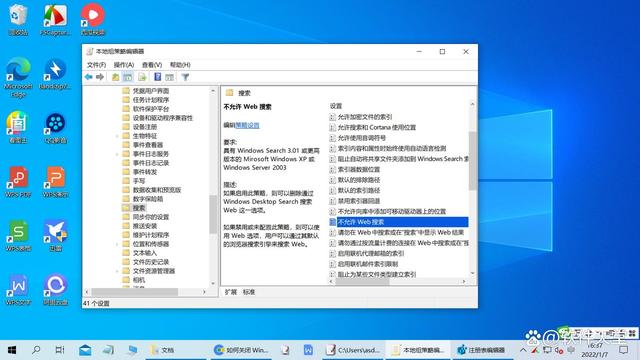The height and width of the screenshot is (360, 640).
Task: Show hidden tray icons with the caret
Action: pyautogui.click(x=523, y=350)
